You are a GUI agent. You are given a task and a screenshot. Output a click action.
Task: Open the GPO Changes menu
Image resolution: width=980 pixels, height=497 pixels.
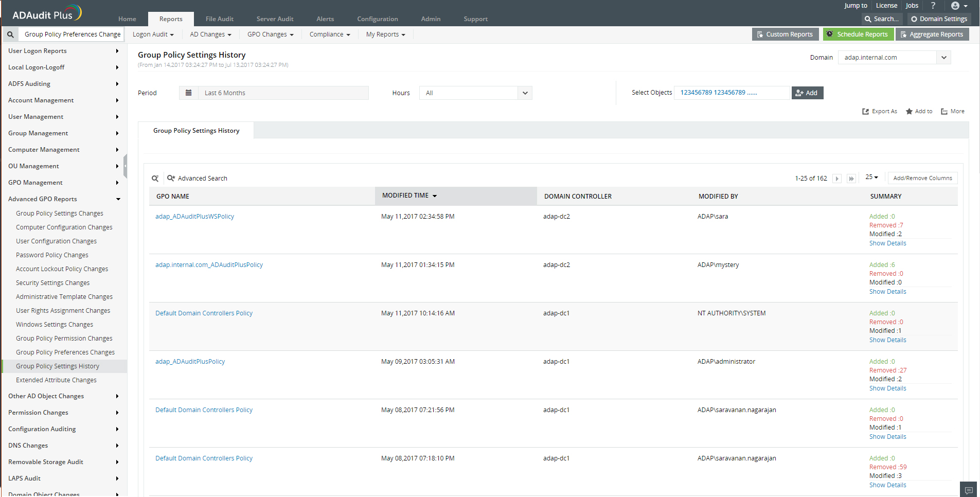tap(270, 34)
